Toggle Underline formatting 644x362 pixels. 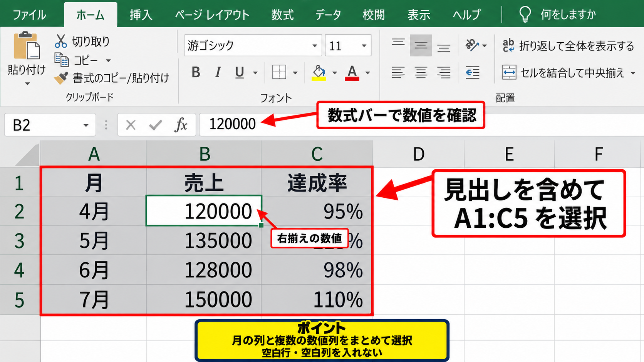[239, 72]
